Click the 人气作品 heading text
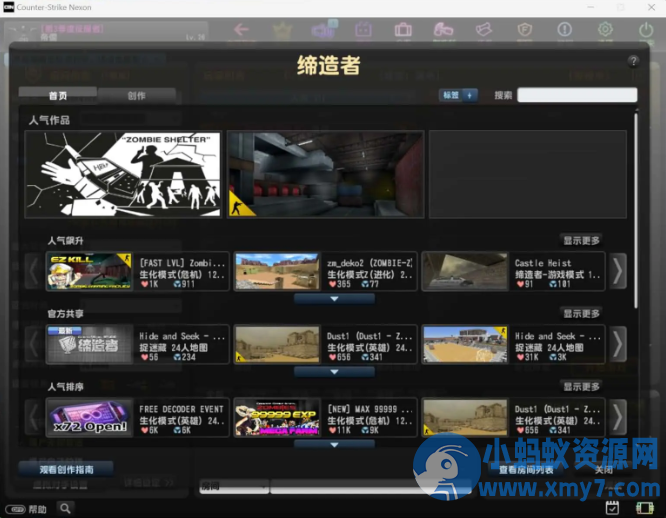 49,120
